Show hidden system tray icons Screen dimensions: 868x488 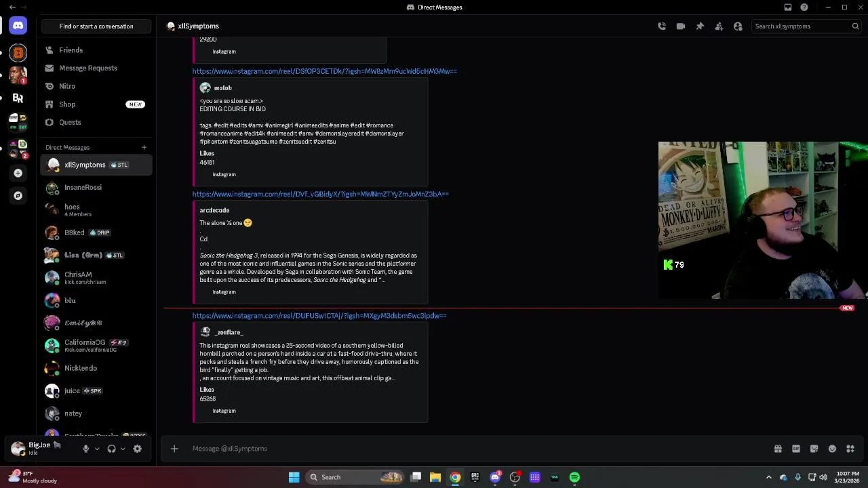click(x=768, y=477)
